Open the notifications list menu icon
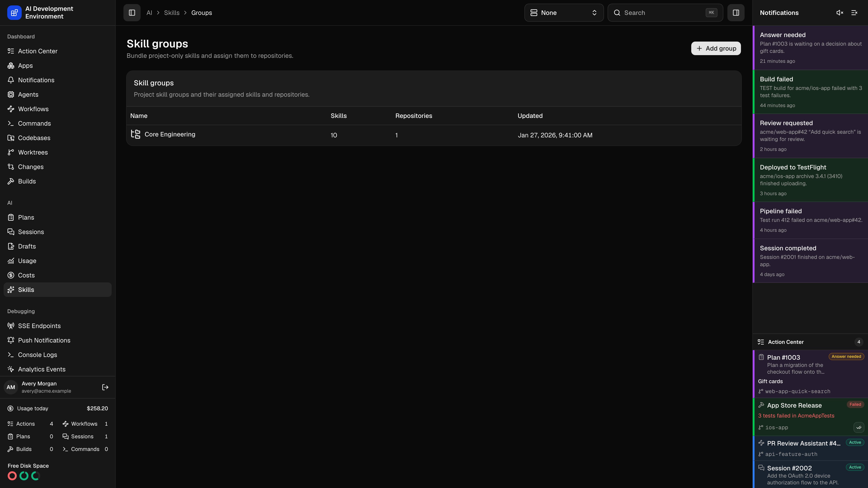Viewport: 868px width, 488px height. (854, 13)
